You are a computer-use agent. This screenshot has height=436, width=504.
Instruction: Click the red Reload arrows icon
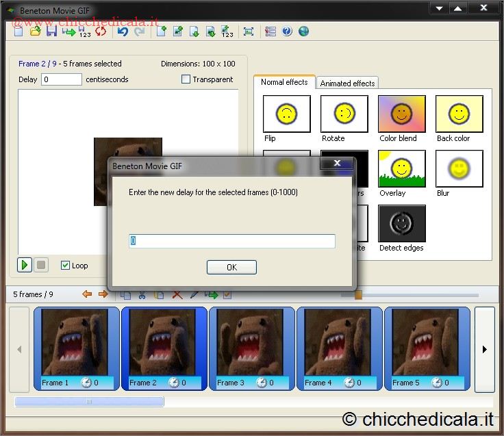click(x=101, y=31)
